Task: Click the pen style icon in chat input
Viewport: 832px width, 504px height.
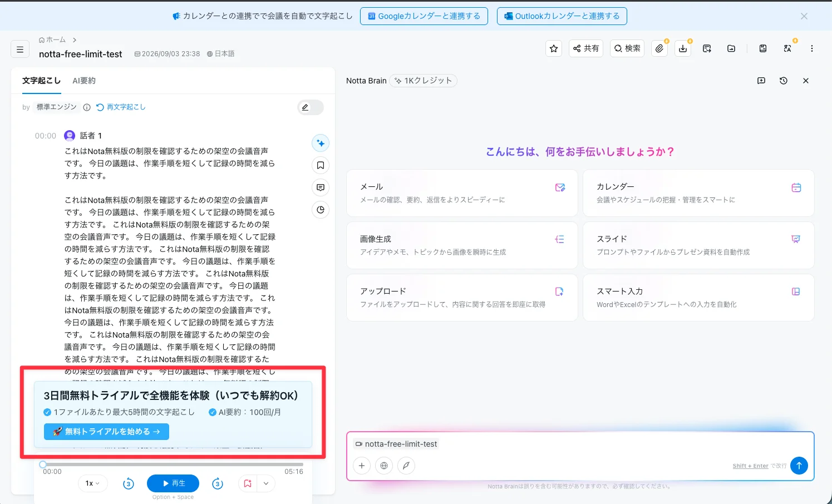Action: (406, 466)
